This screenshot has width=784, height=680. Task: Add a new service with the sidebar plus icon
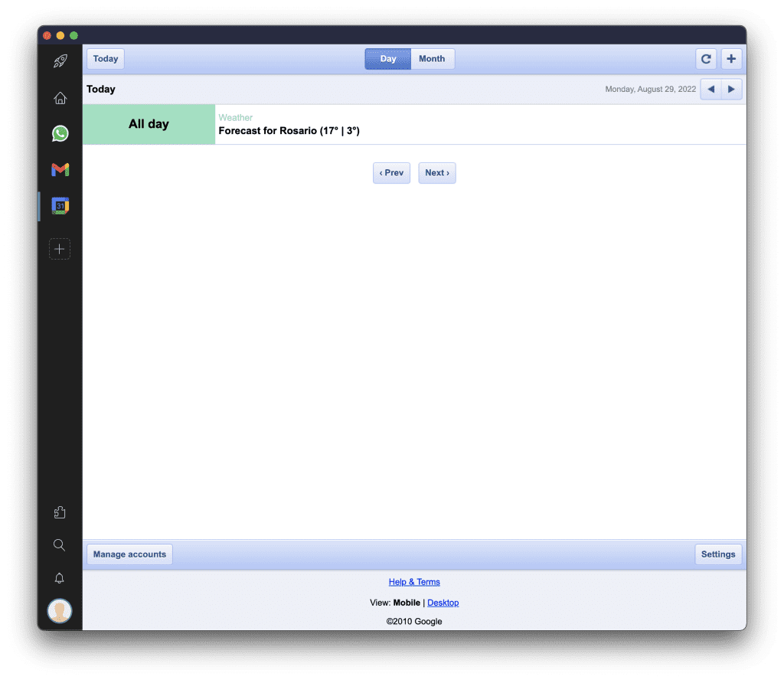[x=60, y=248]
